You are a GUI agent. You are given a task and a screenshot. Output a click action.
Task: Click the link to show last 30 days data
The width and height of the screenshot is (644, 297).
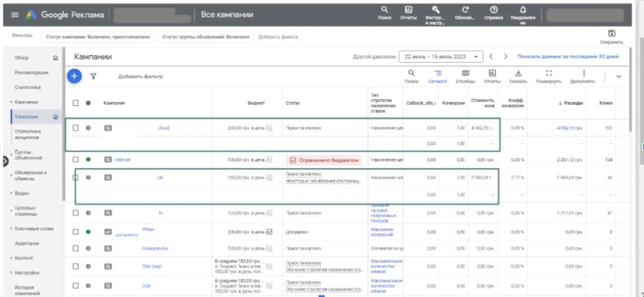(x=568, y=57)
